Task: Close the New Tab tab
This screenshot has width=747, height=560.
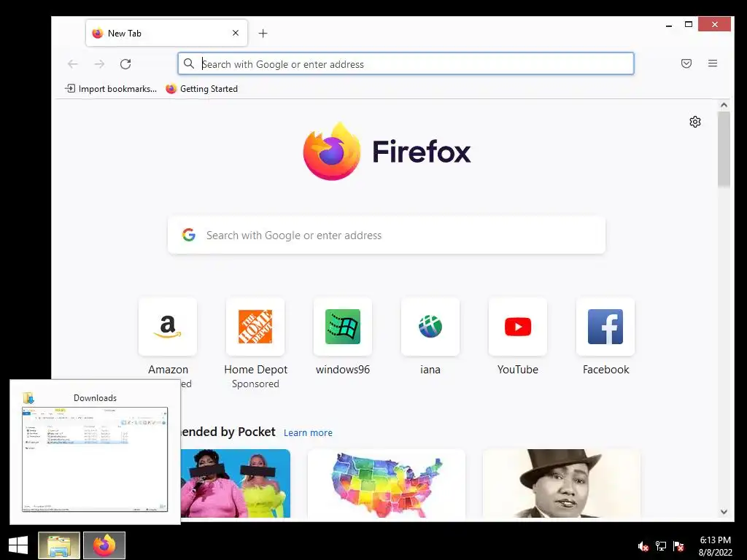Action: tap(236, 33)
